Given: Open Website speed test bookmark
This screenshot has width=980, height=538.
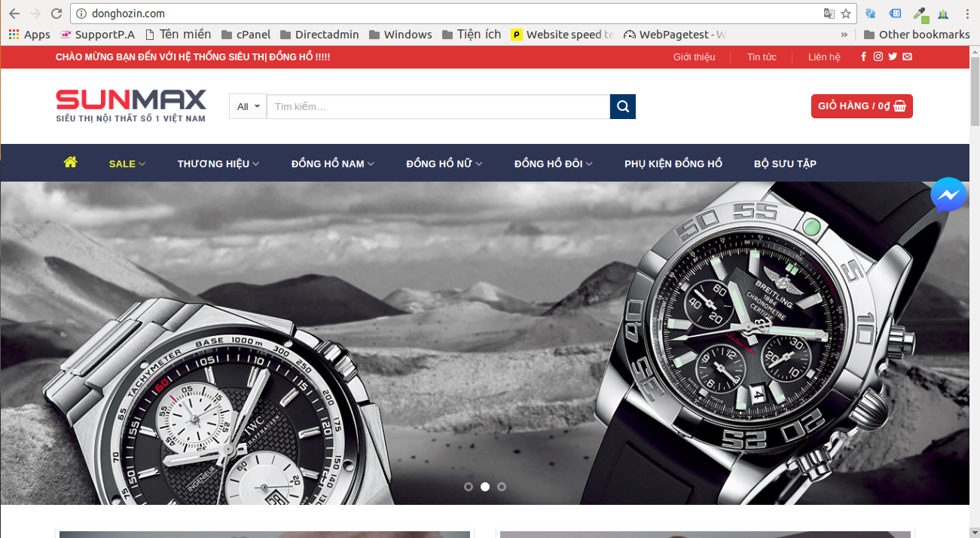Looking at the screenshot, I should tap(562, 35).
